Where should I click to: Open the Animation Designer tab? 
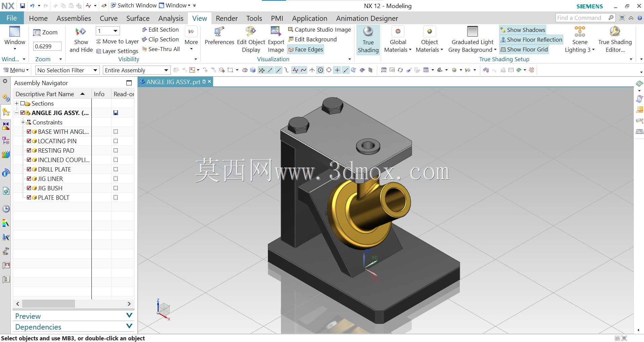coord(367,18)
